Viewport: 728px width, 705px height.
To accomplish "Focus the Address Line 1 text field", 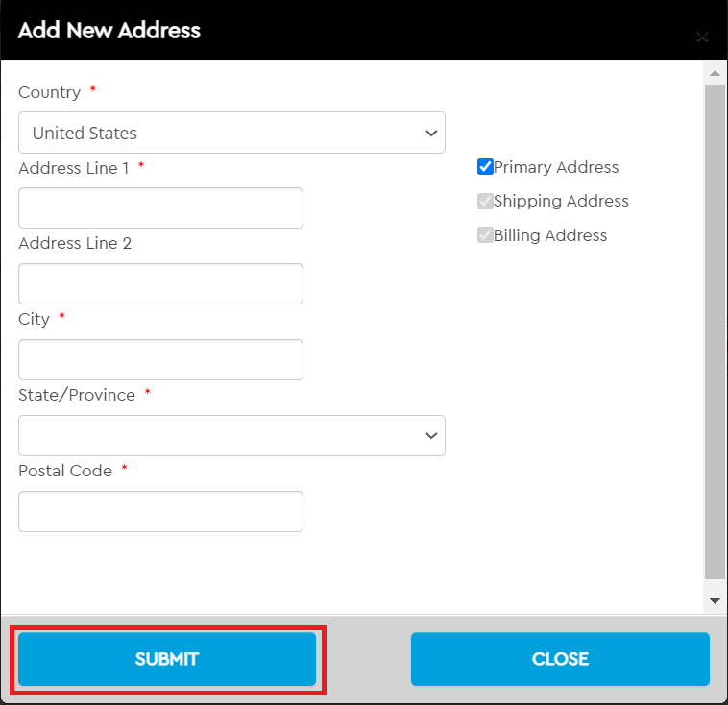I will tap(160, 208).
